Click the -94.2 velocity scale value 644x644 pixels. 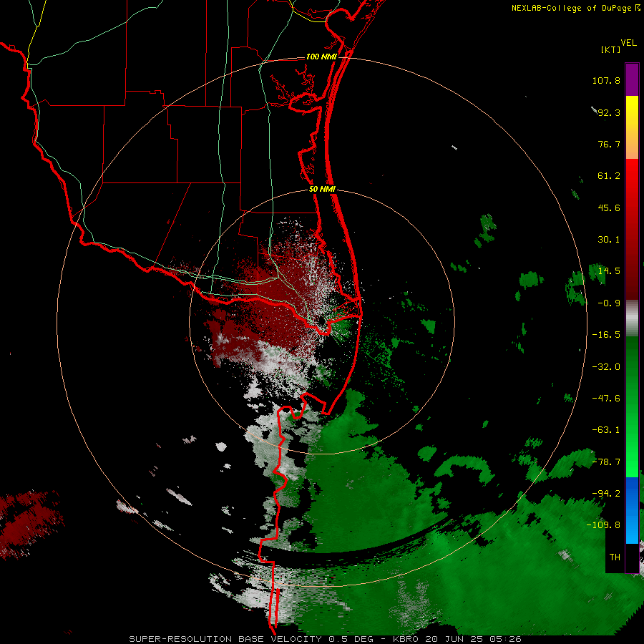[x=606, y=494]
